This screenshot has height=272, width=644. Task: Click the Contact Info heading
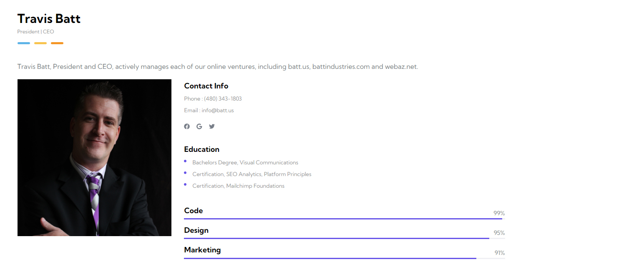(206, 86)
